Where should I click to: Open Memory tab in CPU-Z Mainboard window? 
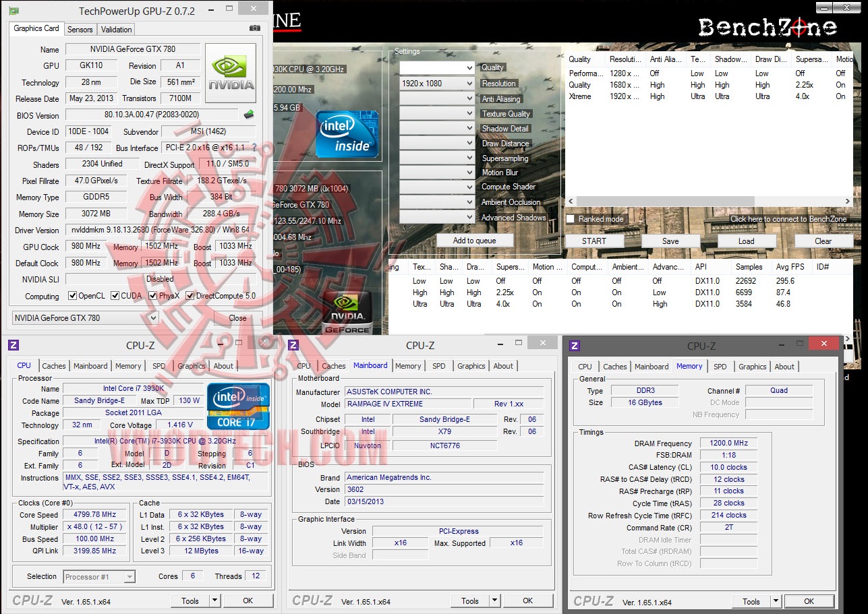(x=408, y=366)
